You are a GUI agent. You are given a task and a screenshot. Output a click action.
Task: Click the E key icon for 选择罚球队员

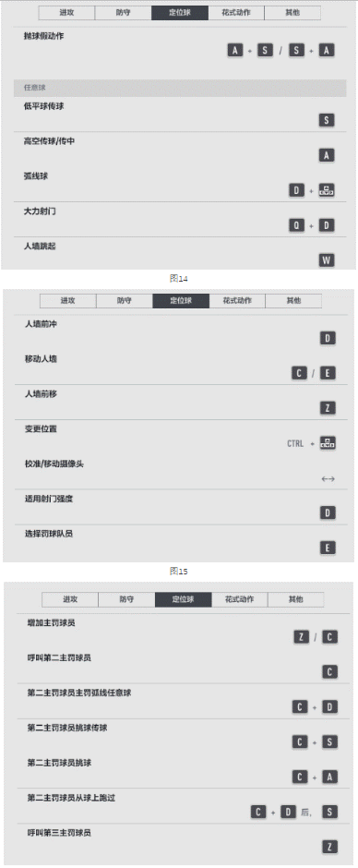coord(328,548)
